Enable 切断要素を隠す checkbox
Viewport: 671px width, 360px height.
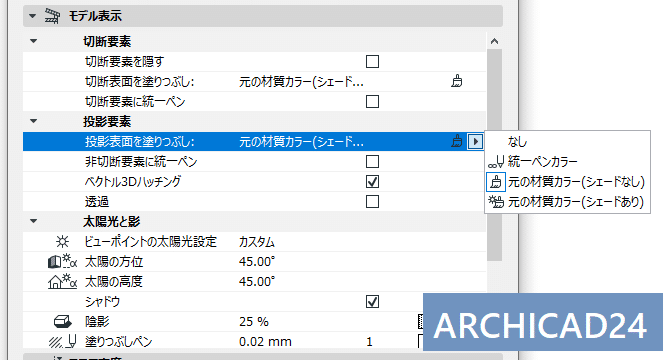[x=372, y=62]
